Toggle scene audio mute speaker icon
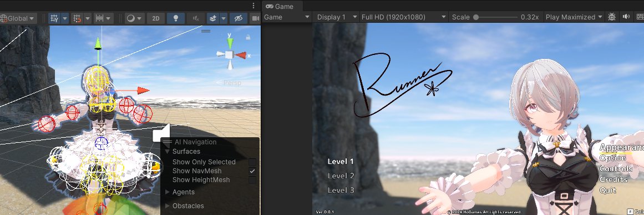Screen dimensions: 644x215 [x=196, y=18]
